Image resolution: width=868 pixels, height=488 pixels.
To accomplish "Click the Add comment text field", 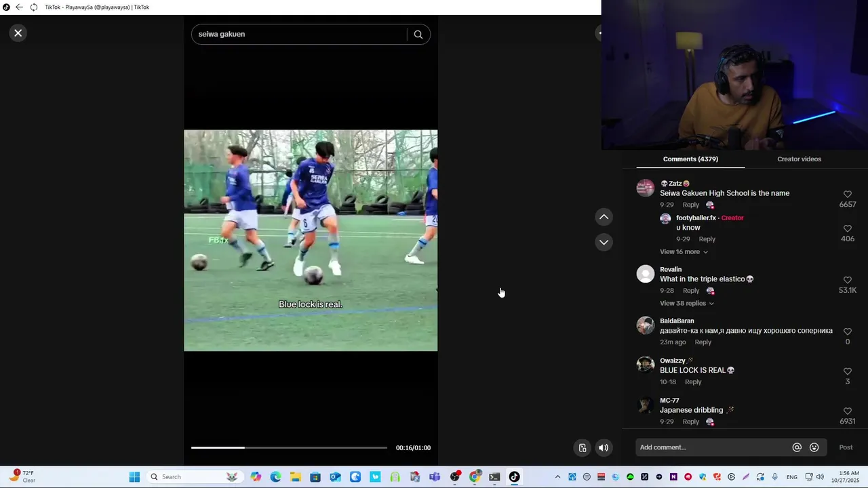I will [712, 447].
